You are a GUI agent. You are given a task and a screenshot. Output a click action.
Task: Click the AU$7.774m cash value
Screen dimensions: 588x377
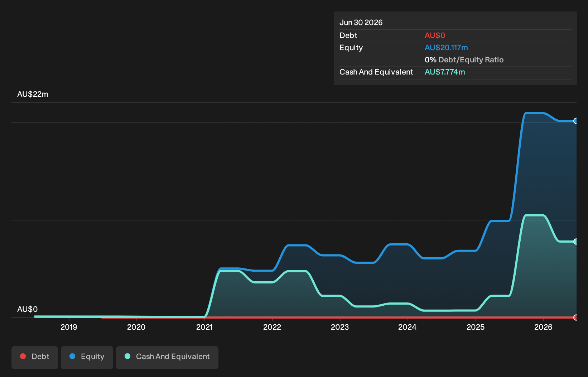point(445,72)
